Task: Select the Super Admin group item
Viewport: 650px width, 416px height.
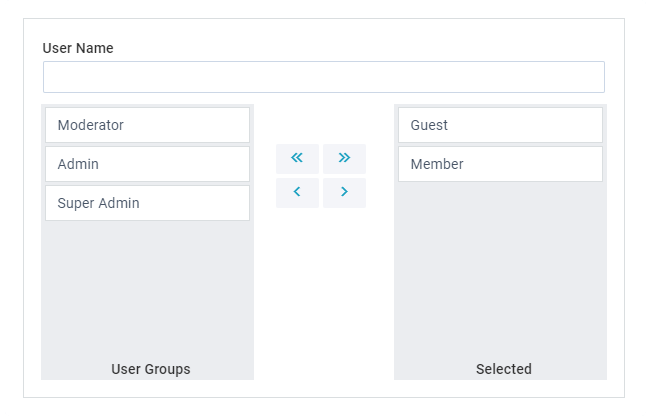Action: click(x=148, y=203)
